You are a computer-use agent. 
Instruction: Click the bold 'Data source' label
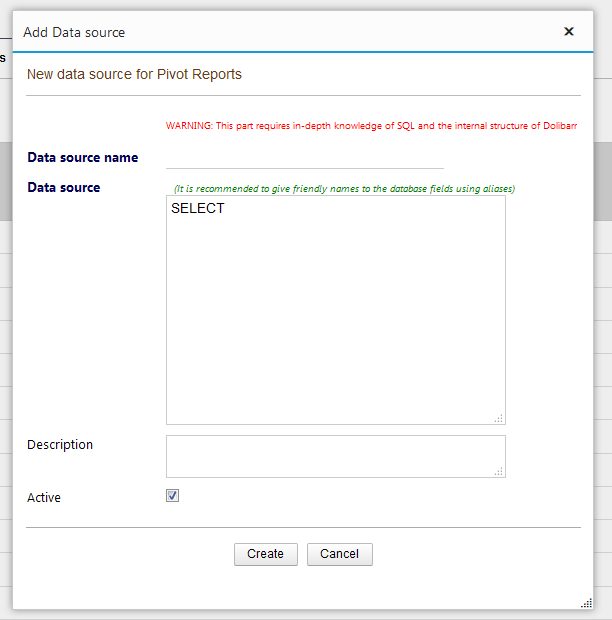click(x=64, y=188)
